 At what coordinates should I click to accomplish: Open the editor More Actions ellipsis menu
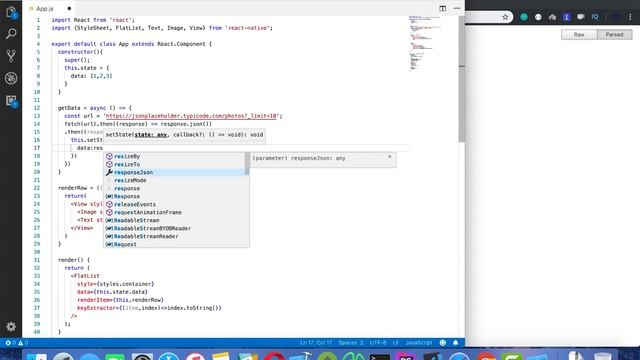tap(457, 8)
